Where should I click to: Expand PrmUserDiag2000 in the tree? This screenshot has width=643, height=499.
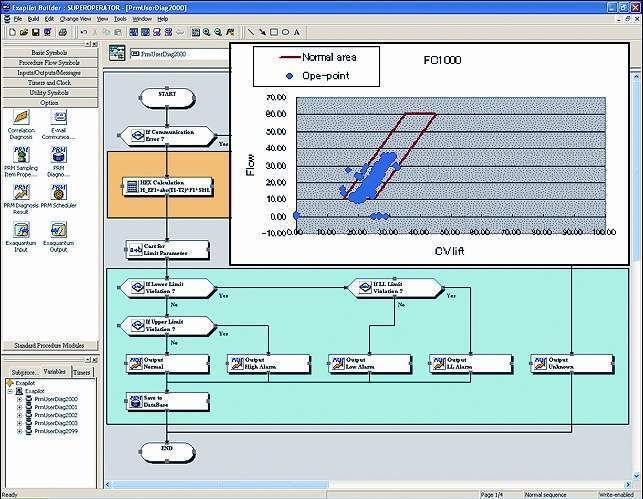tap(19, 399)
